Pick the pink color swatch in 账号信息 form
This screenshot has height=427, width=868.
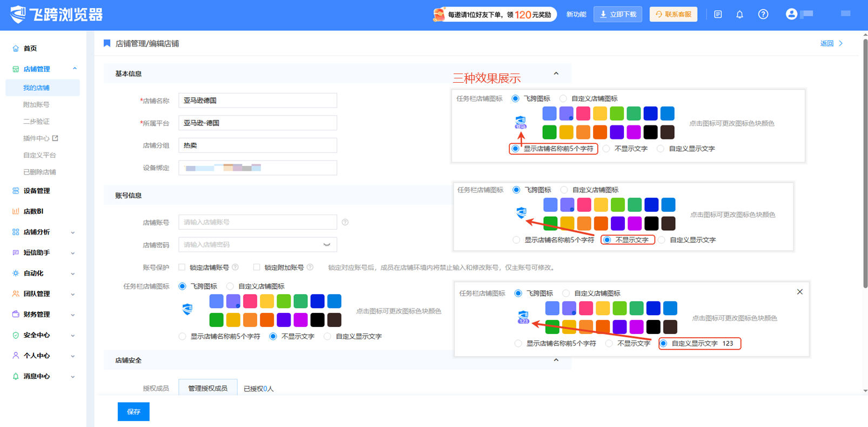250,301
